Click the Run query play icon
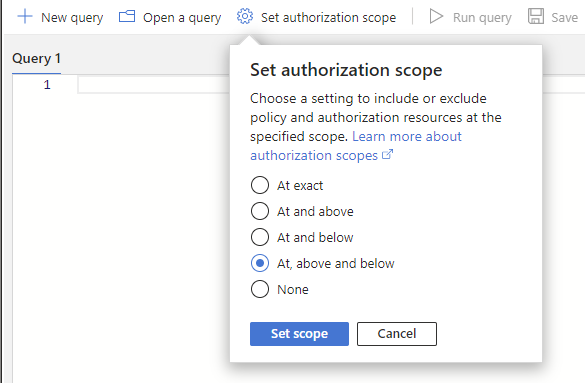The width and height of the screenshot is (585, 383). click(436, 17)
